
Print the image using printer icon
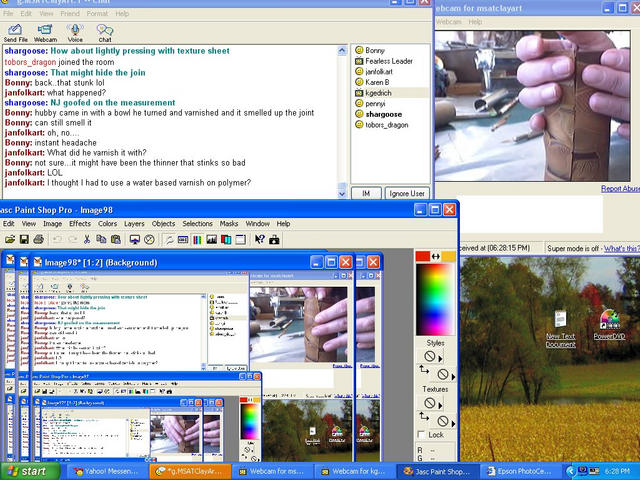pyautogui.click(x=38, y=240)
